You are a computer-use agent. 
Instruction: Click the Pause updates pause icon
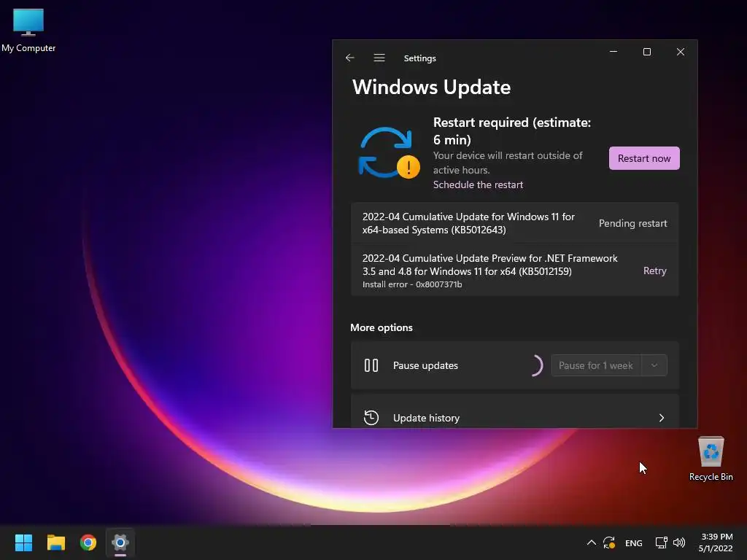pos(371,365)
